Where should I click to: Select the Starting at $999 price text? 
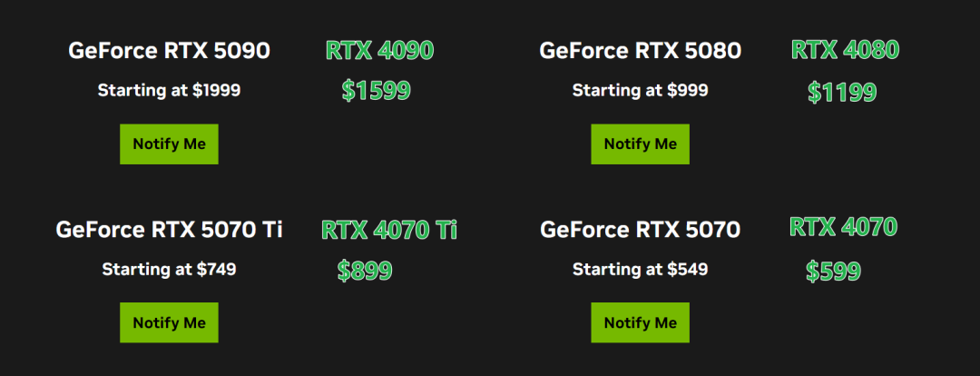[640, 91]
